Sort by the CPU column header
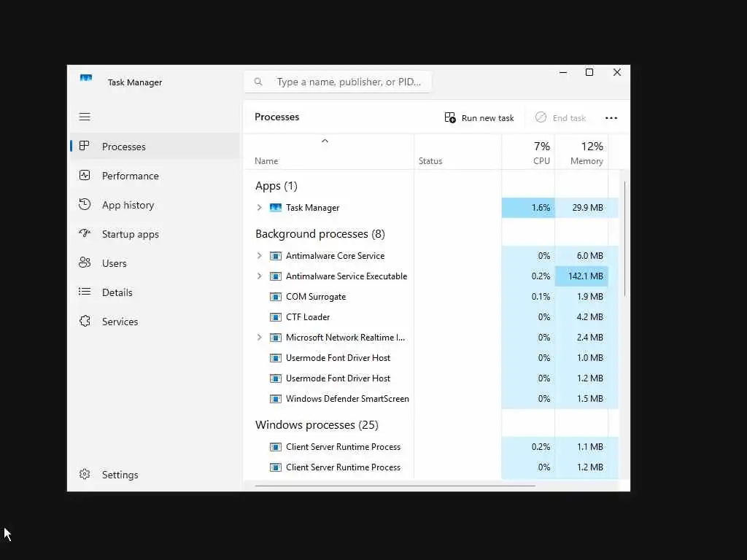This screenshot has width=747, height=560. click(x=528, y=152)
